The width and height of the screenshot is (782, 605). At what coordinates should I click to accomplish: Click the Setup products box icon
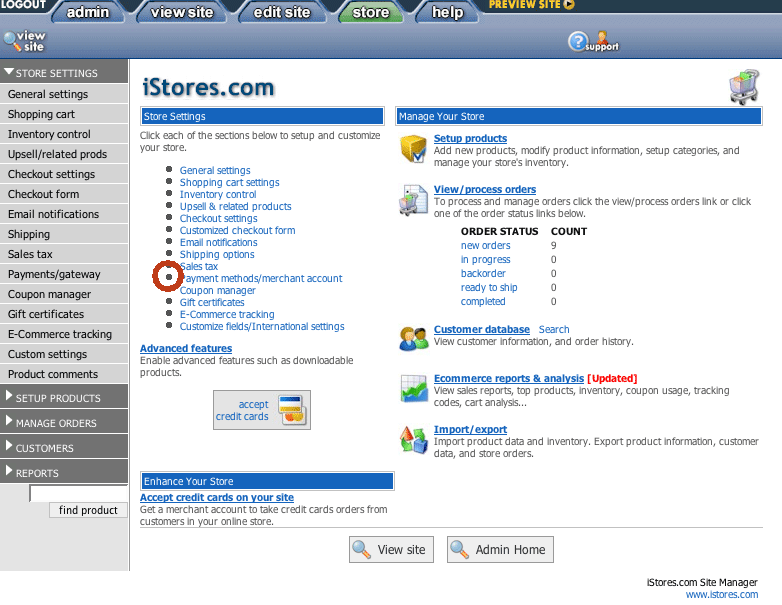tap(414, 148)
